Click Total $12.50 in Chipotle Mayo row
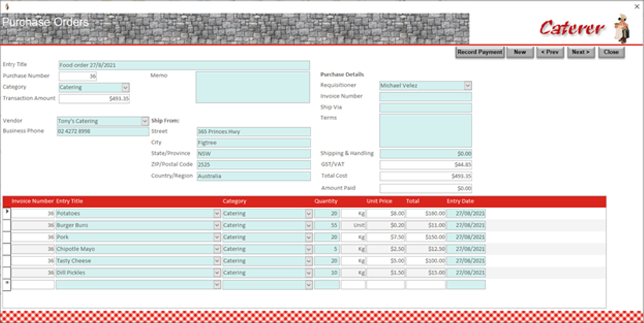Screen dimensions: 644x323 coord(426,249)
